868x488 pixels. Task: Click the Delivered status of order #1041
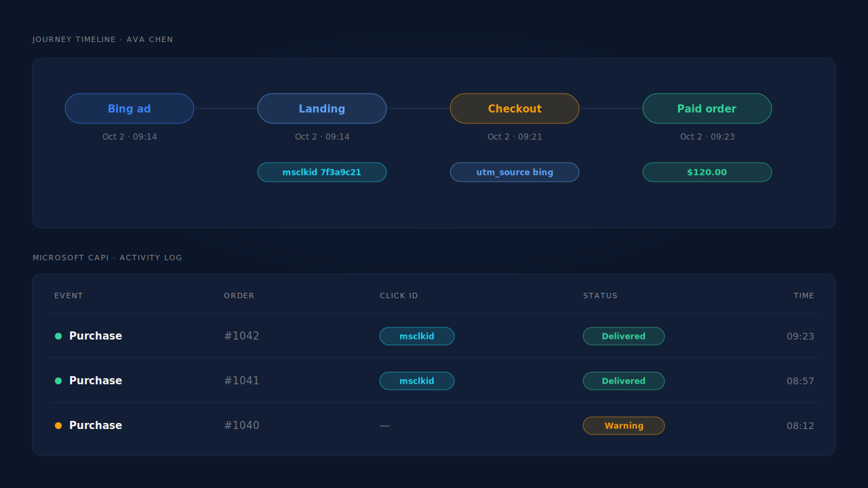[624, 381]
